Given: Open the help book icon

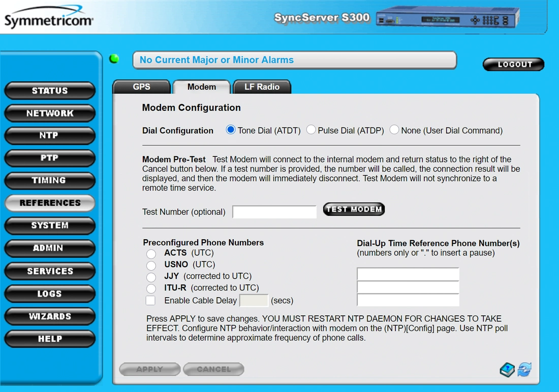Looking at the screenshot, I should coord(507,370).
